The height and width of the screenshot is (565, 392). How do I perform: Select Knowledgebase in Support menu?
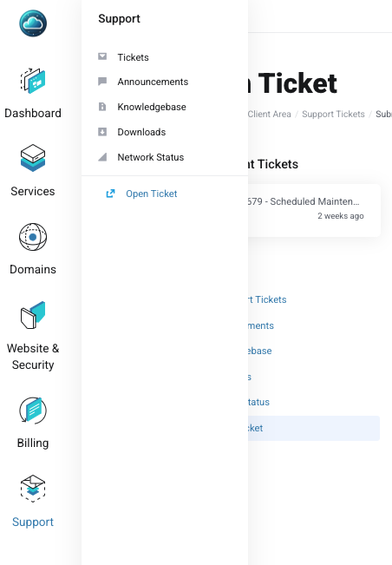tap(152, 107)
